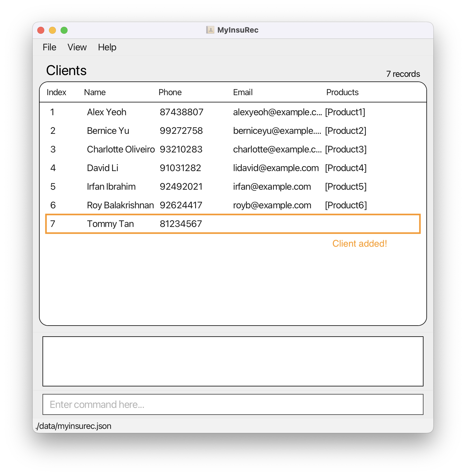Click the empty result display box
This screenshot has width=466, height=476.
tap(233, 361)
